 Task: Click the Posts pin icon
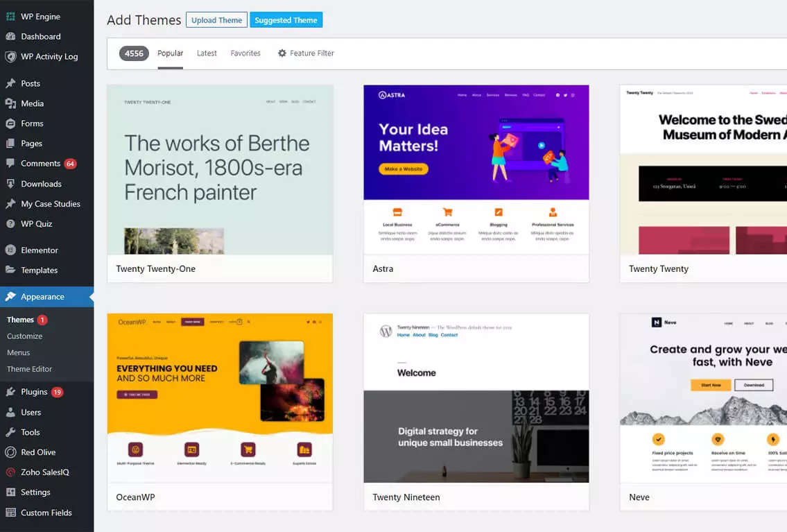tap(10, 83)
